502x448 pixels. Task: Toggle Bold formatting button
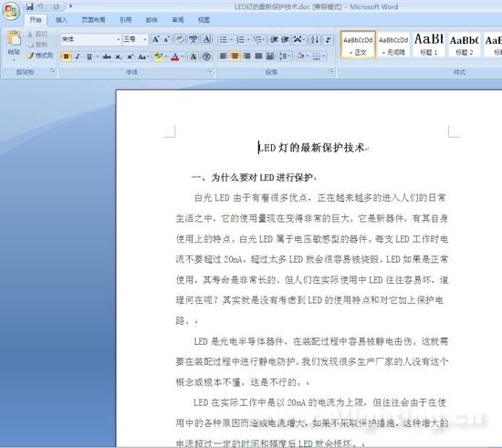(67, 57)
